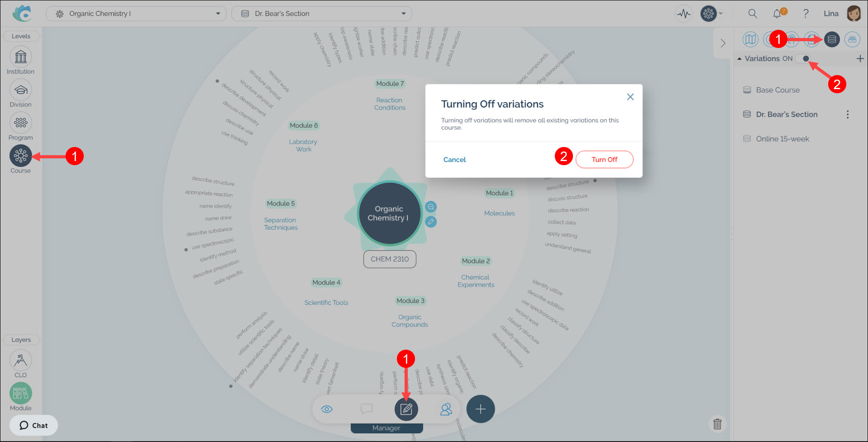This screenshot has width=868, height=442.
Task: Click the notifications bell
Action: (777, 14)
